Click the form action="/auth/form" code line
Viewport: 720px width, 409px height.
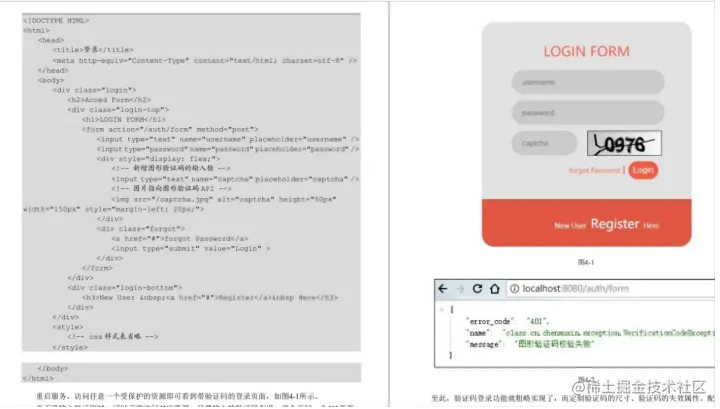pos(170,129)
